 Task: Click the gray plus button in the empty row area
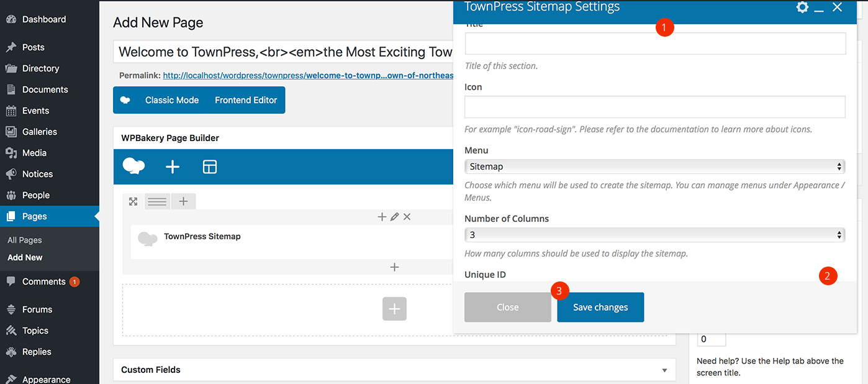[x=394, y=309]
